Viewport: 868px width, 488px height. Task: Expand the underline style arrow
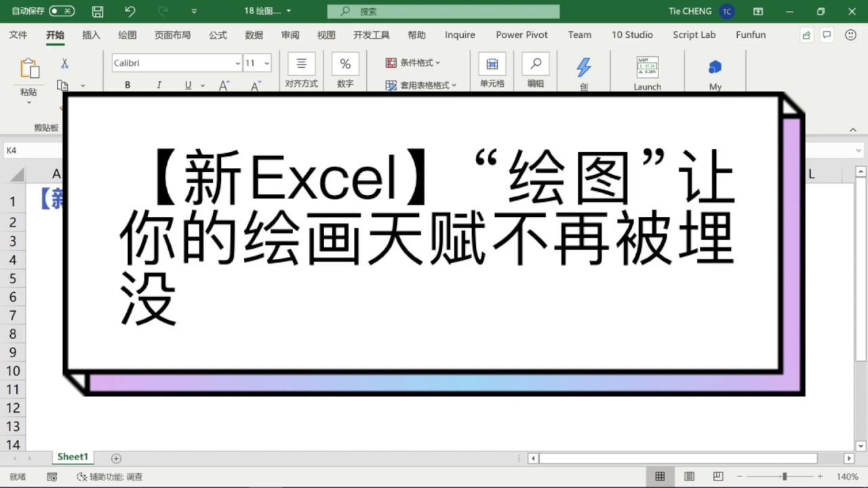[203, 85]
